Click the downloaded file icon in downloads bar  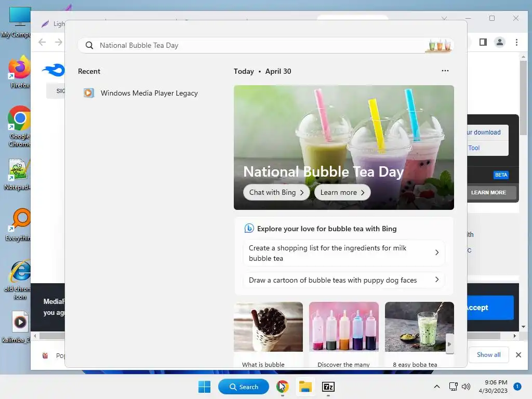(x=45, y=355)
